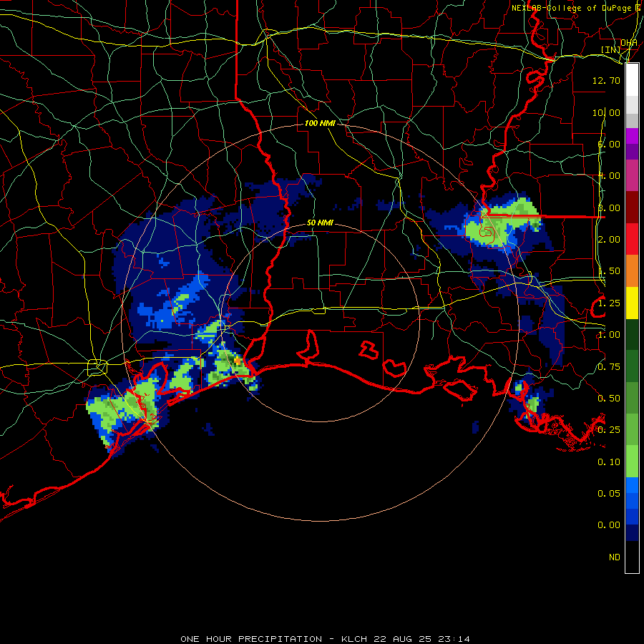Click the OHA product code label

629,42
